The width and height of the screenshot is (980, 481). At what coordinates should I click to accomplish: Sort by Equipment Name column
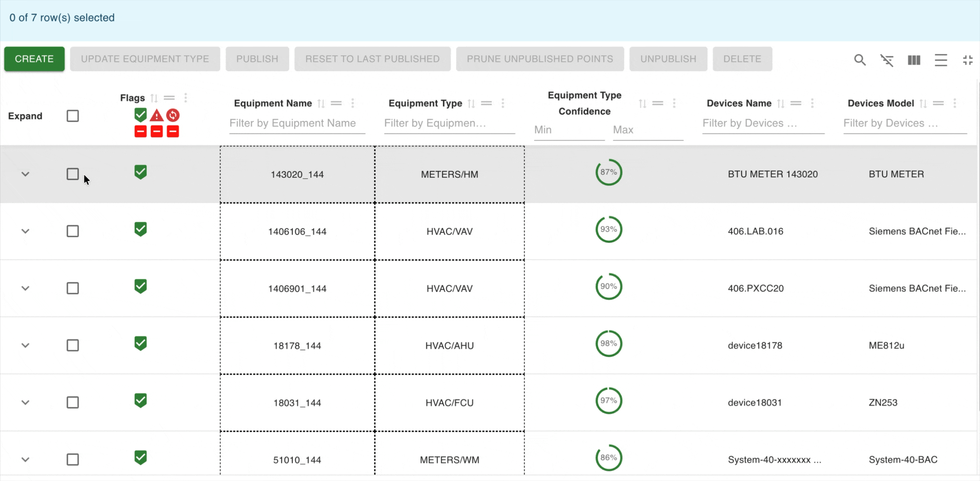(x=321, y=103)
